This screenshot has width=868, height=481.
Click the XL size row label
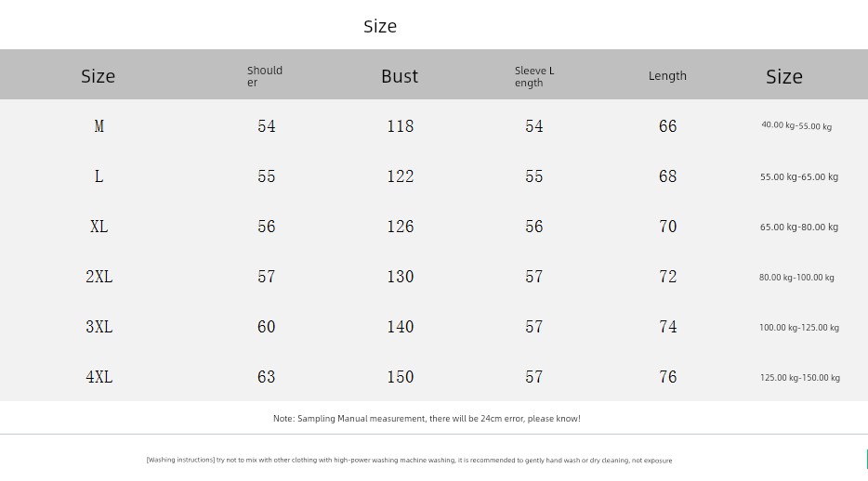pyautogui.click(x=99, y=227)
